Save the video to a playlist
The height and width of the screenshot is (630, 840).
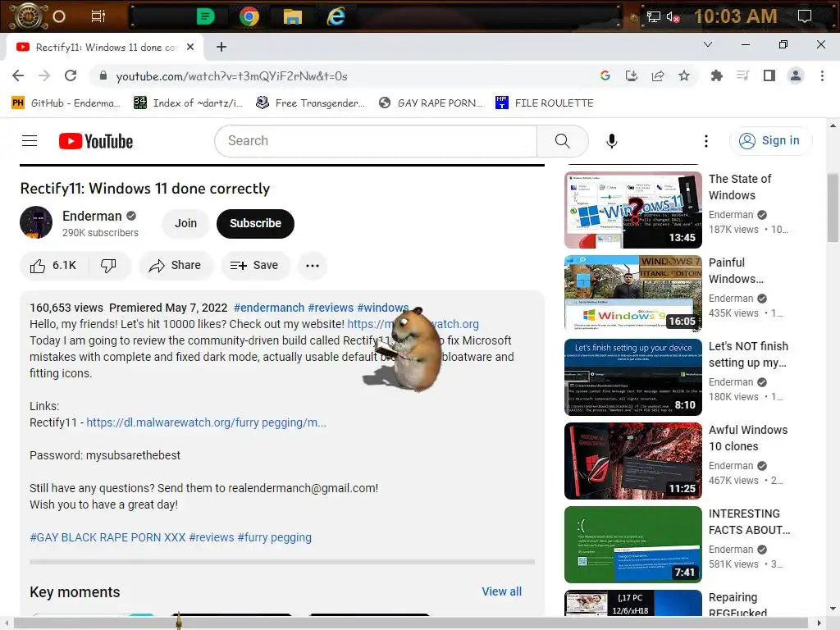(x=255, y=266)
